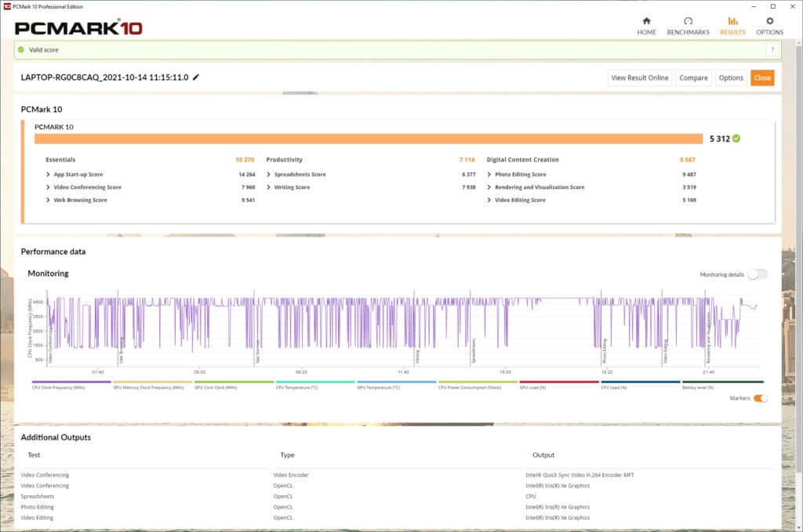Viewport: 803px width, 532px height.
Task: Click the Intel Quick Sync Video H.264 Encoder MFT output
Action: 580,476
